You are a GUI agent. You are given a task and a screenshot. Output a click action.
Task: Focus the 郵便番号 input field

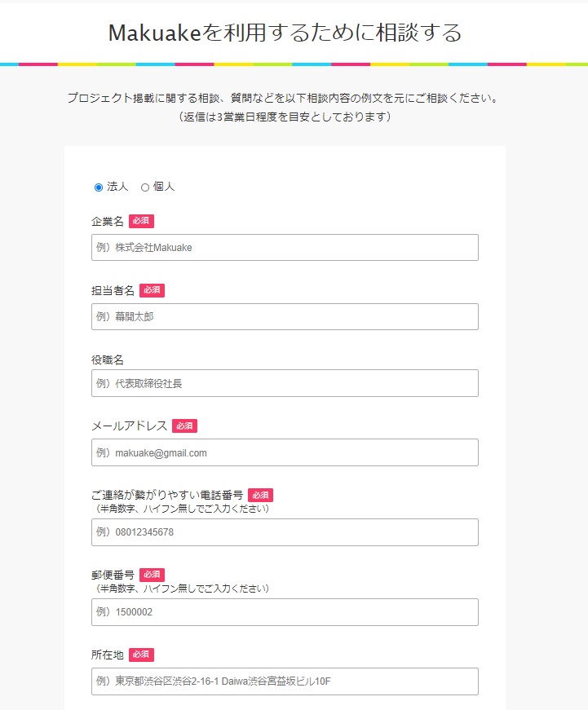[x=285, y=612]
